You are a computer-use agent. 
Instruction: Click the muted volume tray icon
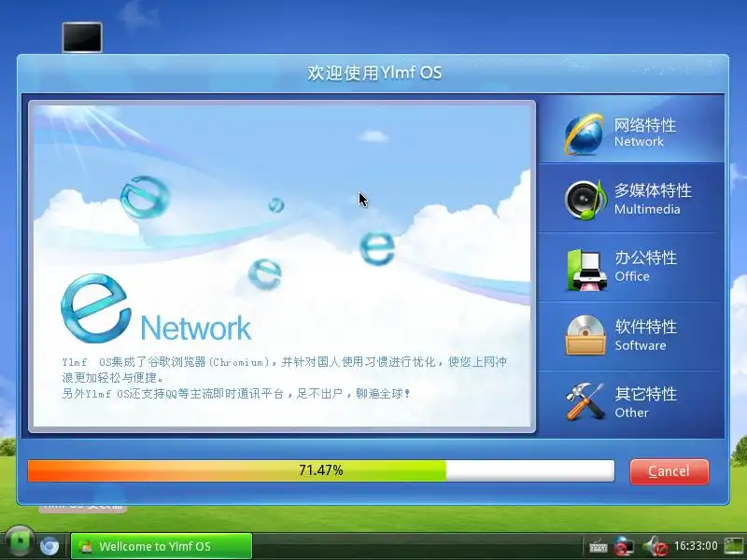(x=655, y=546)
